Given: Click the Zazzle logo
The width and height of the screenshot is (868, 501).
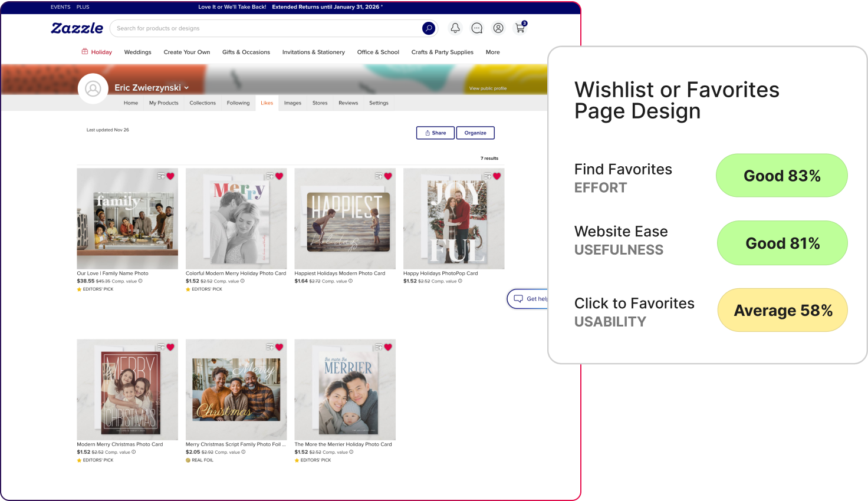Looking at the screenshot, I should click(77, 28).
